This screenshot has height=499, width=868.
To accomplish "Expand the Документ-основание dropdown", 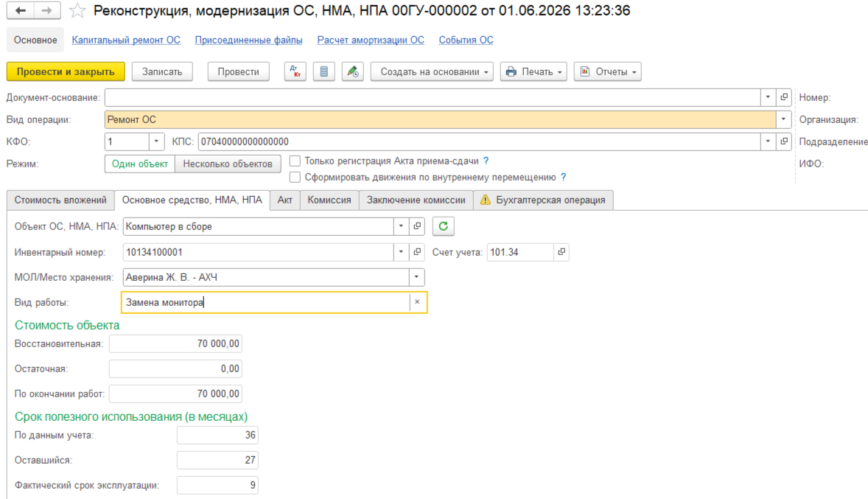I will click(x=768, y=97).
